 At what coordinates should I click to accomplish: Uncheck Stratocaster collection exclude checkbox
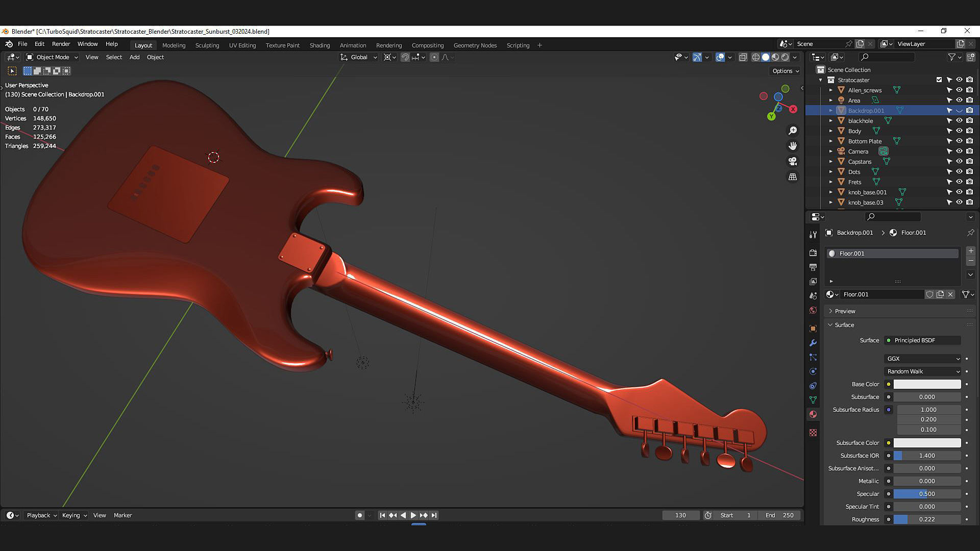click(x=939, y=80)
